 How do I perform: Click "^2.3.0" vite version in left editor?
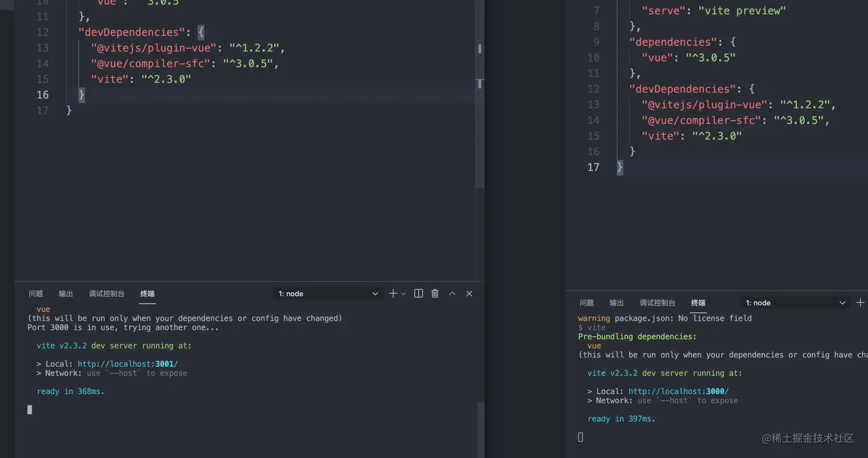tap(166, 79)
